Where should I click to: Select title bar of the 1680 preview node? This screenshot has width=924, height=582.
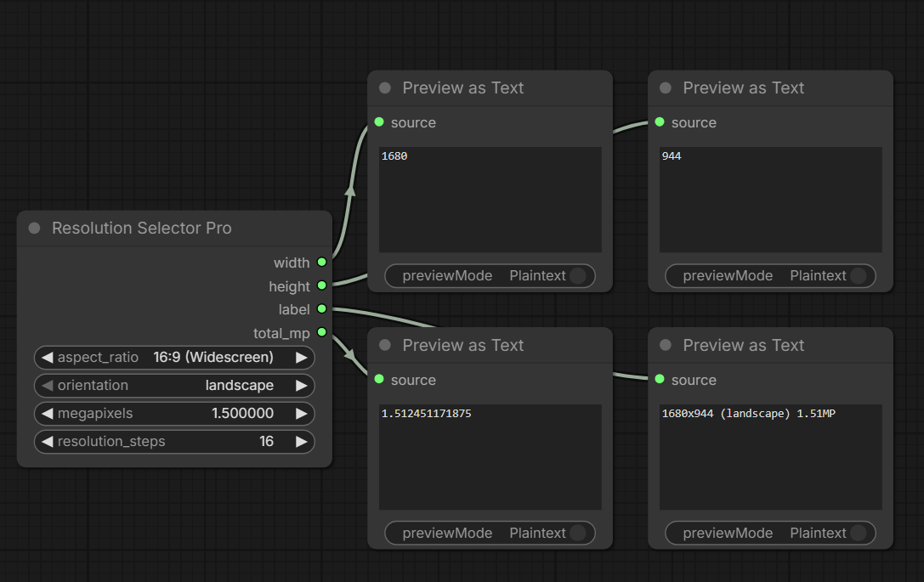tap(490, 88)
